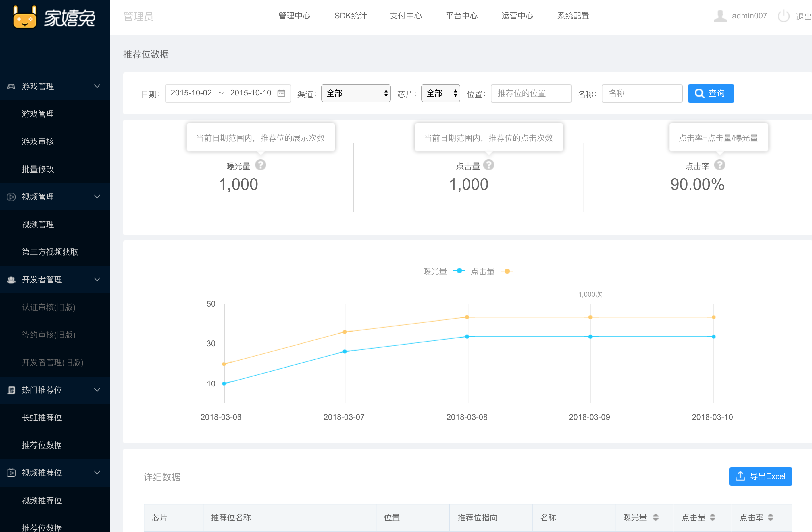Screen dimensions: 812x532
Task: Open the SDK统计 top menu
Action: tap(350, 16)
